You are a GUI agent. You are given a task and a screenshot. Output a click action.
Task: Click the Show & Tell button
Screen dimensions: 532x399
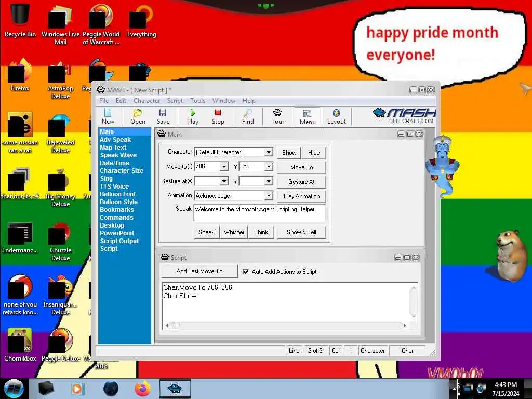coord(302,232)
